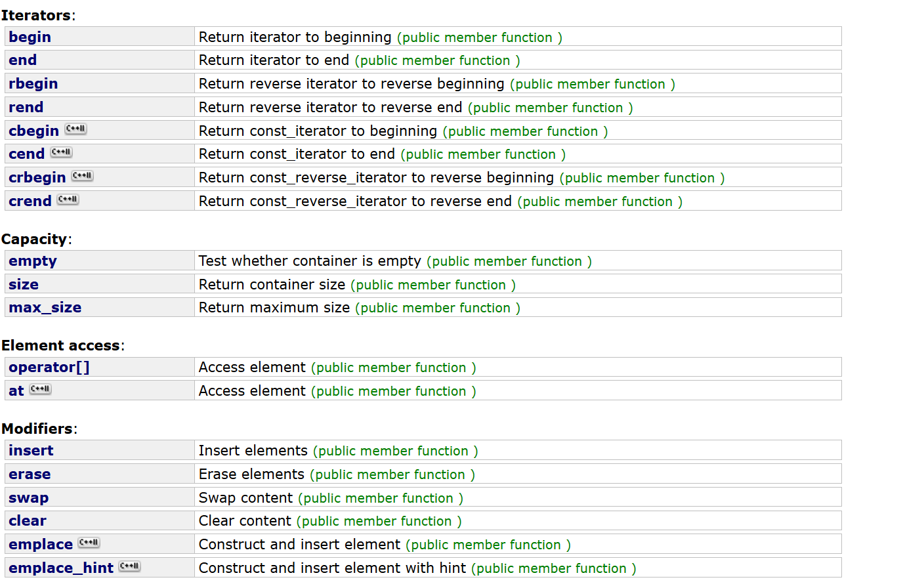The height and width of the screenshot is (588, 905).
Task: Open the end iterator link
Action: tap(22, 60)
